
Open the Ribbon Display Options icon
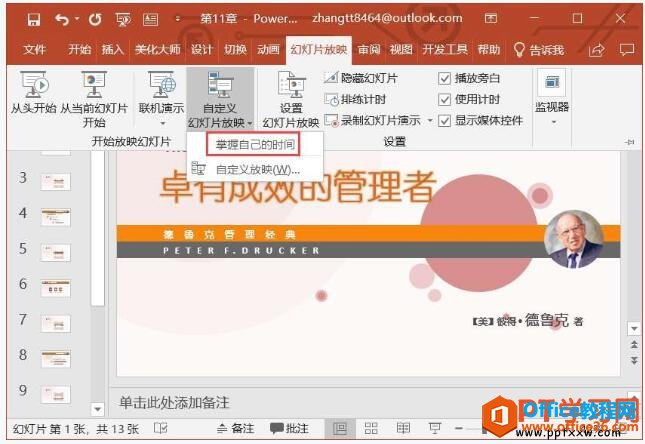tap(490, 18)
